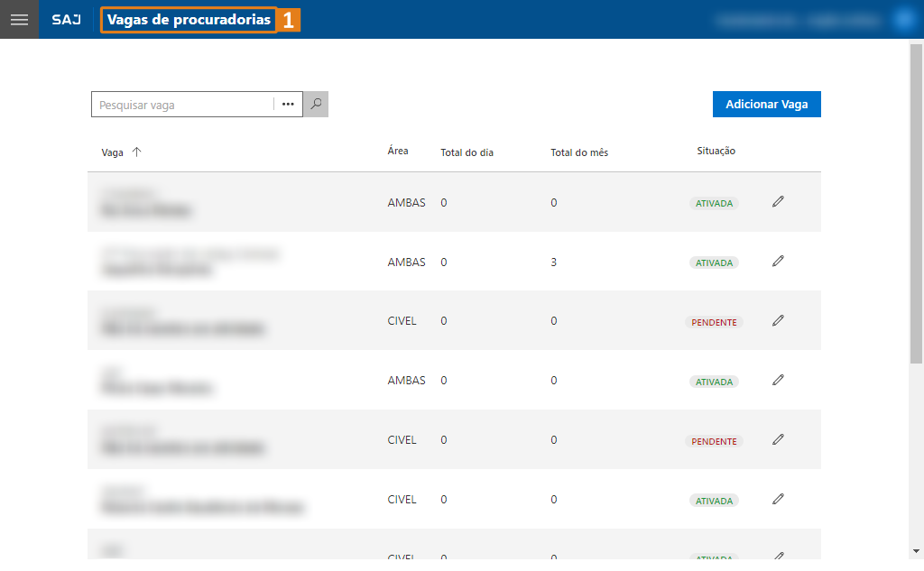Click pencil icon on second PENDENTE row

(x=778, y=440)
